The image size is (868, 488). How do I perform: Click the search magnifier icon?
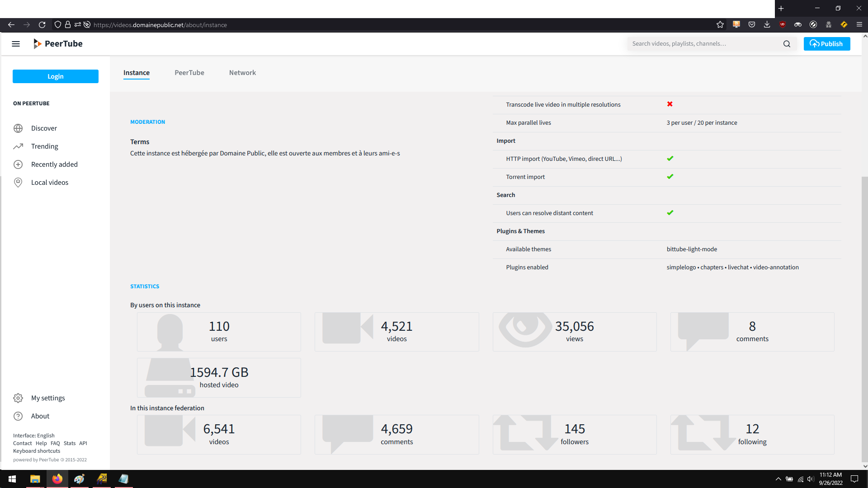[x=787, y=43]
